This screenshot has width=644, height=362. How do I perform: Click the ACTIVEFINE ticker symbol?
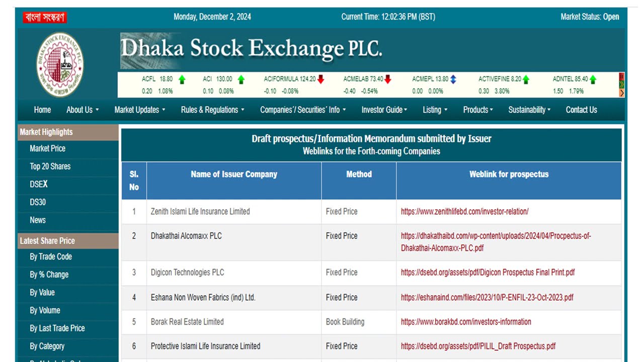494,79
